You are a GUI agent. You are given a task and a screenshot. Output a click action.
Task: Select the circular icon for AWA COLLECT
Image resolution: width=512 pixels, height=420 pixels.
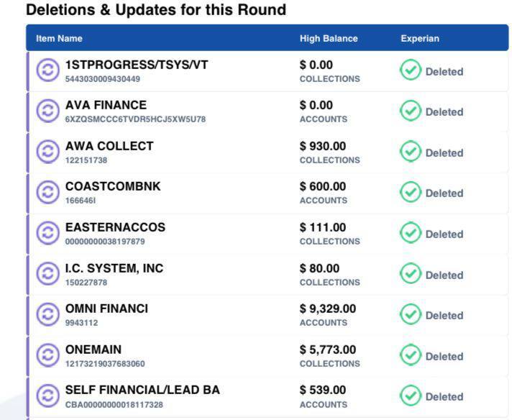point(47,152)
